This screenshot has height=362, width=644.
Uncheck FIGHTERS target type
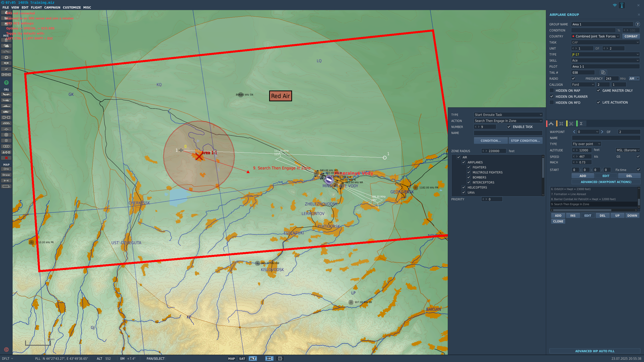469,167
